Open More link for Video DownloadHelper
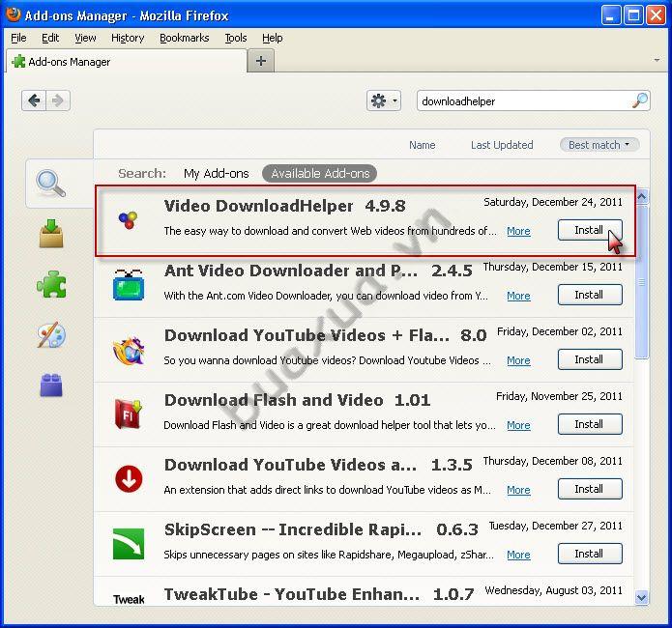Image resolution: width=672 pixels, height=628 pixels. click(x=518, y=231)
